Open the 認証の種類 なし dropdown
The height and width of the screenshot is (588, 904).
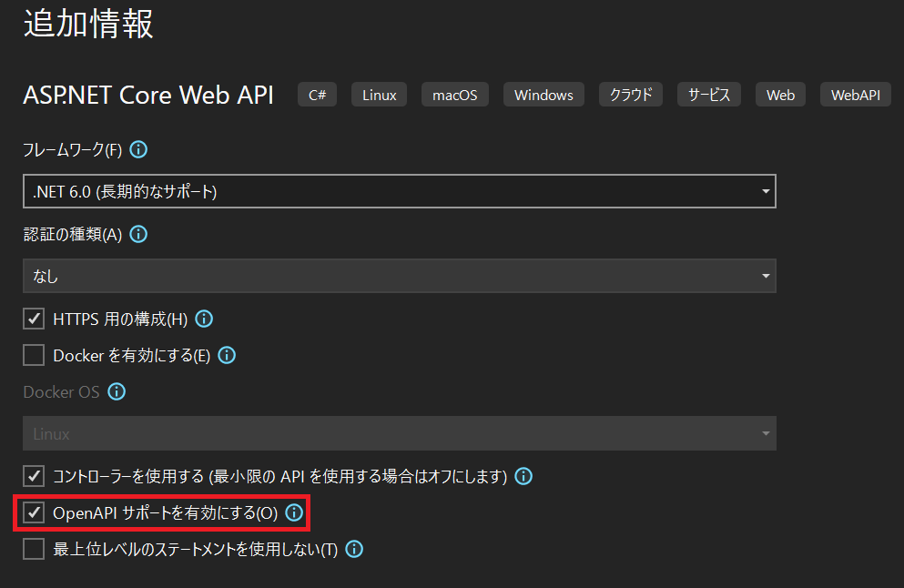(x=400, y=276)
